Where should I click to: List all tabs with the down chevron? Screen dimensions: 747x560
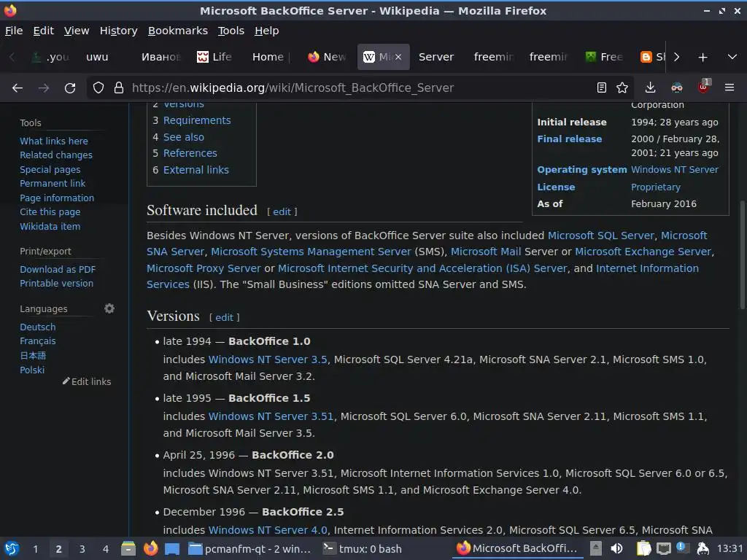732,57
